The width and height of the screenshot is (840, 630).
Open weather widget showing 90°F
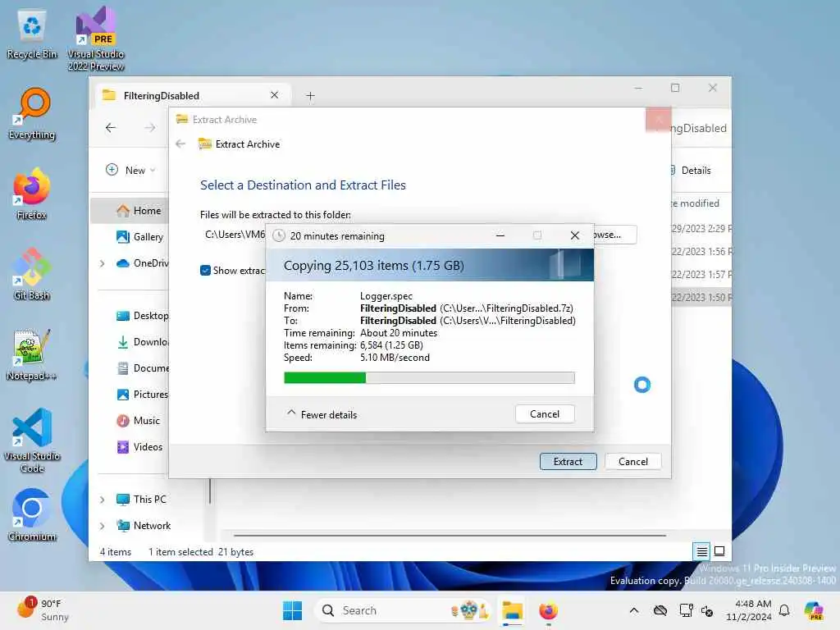(x=43, y=610)
